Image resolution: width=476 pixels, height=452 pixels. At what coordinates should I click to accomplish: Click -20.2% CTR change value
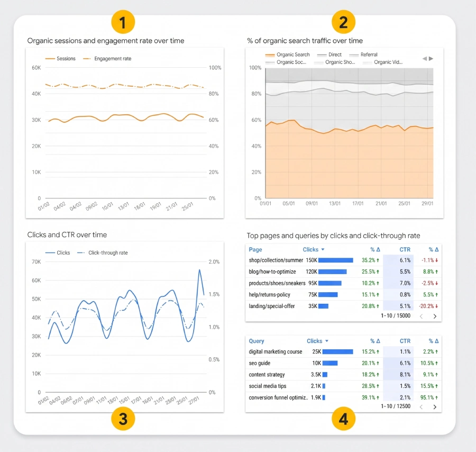428,306
